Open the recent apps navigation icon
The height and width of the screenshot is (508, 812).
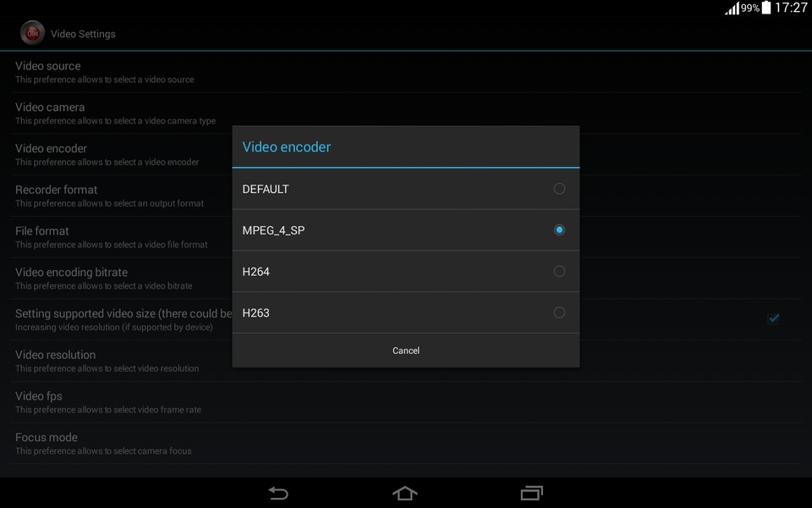point(532,493)
